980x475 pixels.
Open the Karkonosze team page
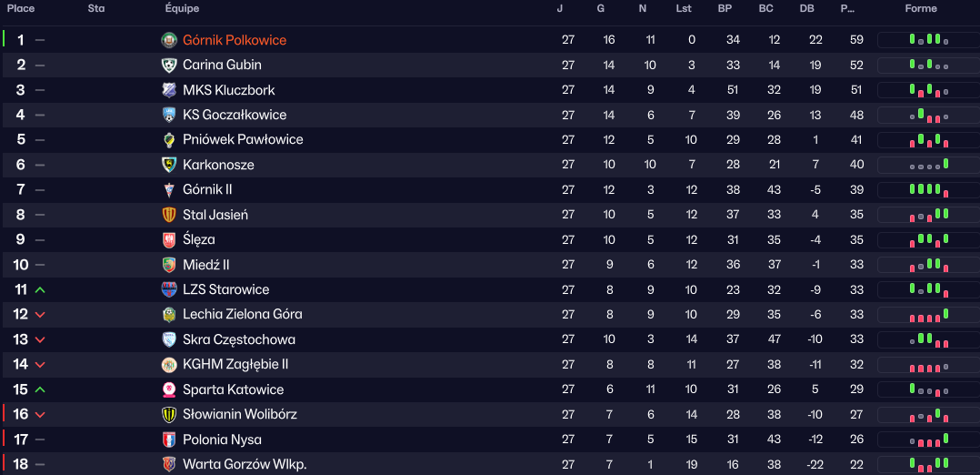click(218, 165)
